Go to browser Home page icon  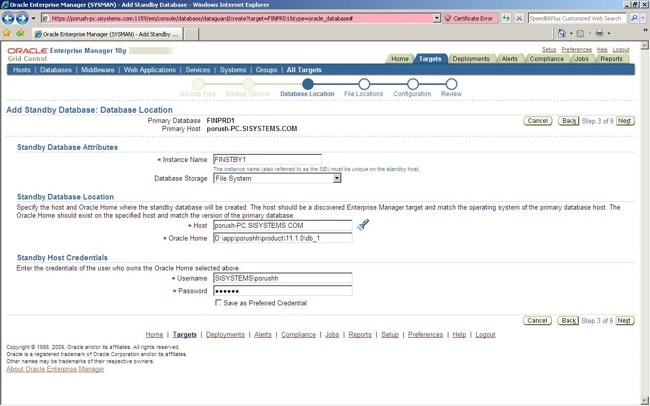[562, 33]
